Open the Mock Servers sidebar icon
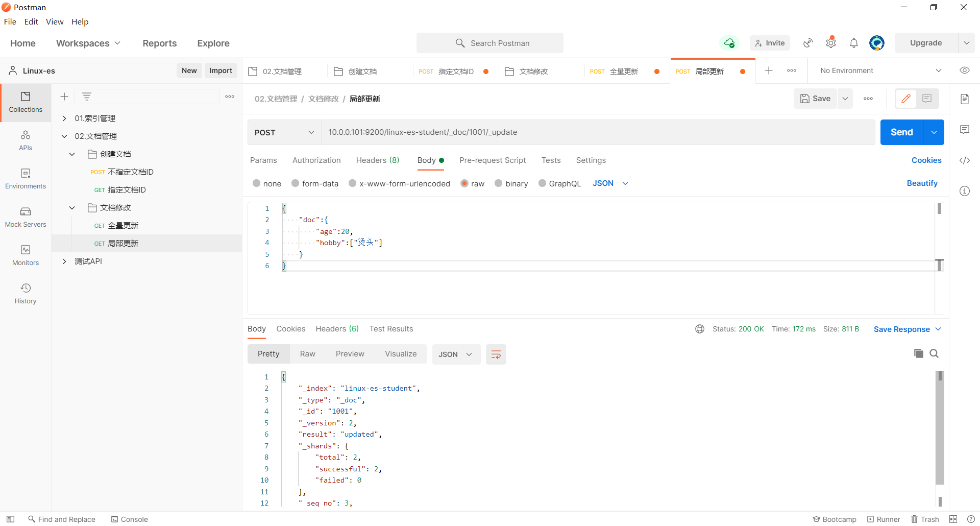The image size is (980, 526). (26, 217)
